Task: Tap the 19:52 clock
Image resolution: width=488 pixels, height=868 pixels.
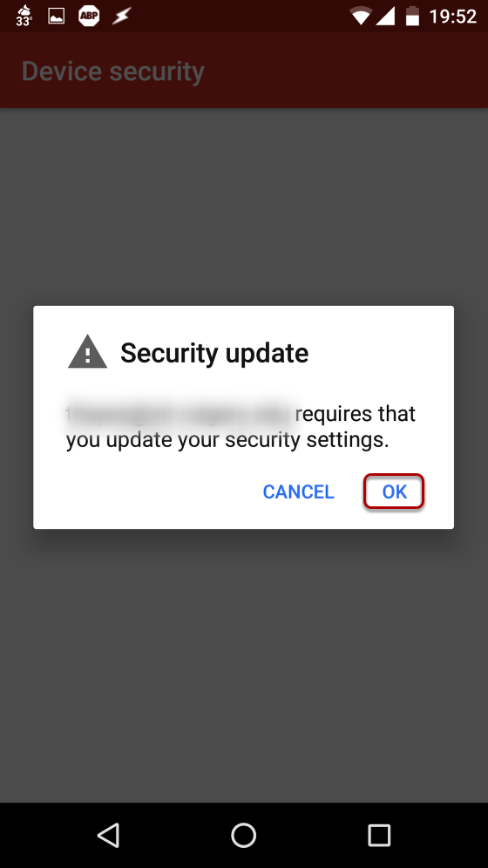Action: (452, 17)
